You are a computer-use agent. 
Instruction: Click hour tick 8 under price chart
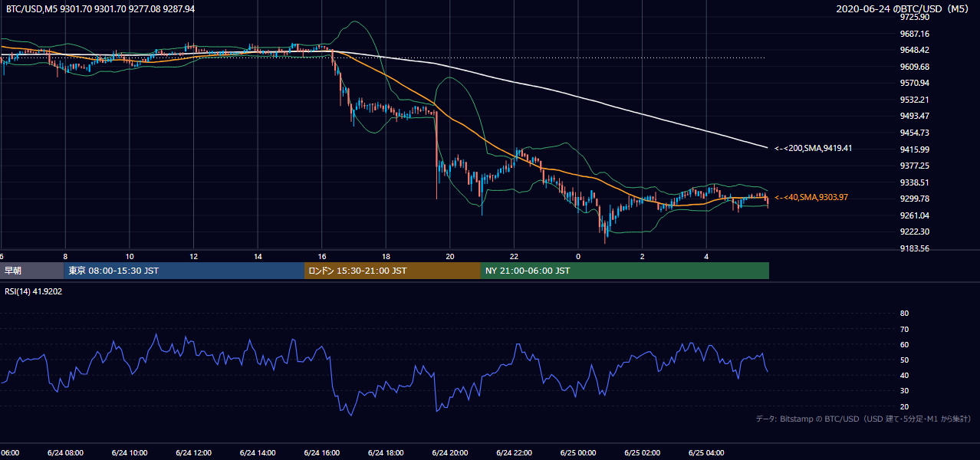click(65, 256)
